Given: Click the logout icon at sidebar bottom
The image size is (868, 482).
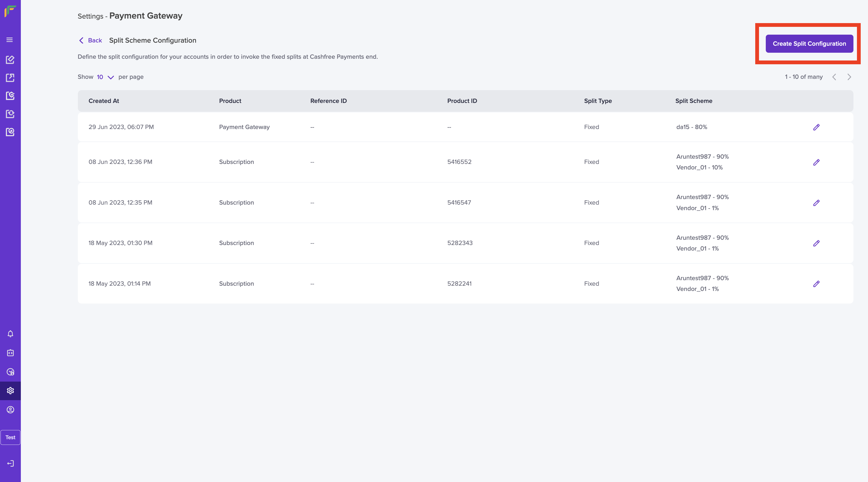Looking at the screenshot, I should (11, 463).
